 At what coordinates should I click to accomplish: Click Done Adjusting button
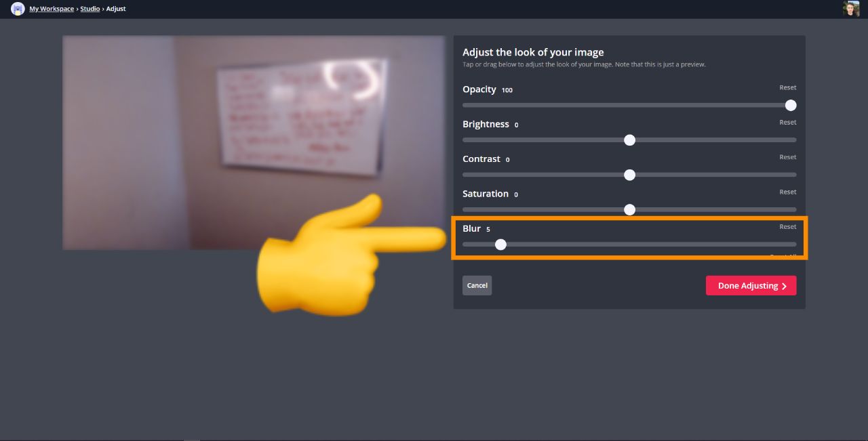pyautogui.click(x=751, y=285)
